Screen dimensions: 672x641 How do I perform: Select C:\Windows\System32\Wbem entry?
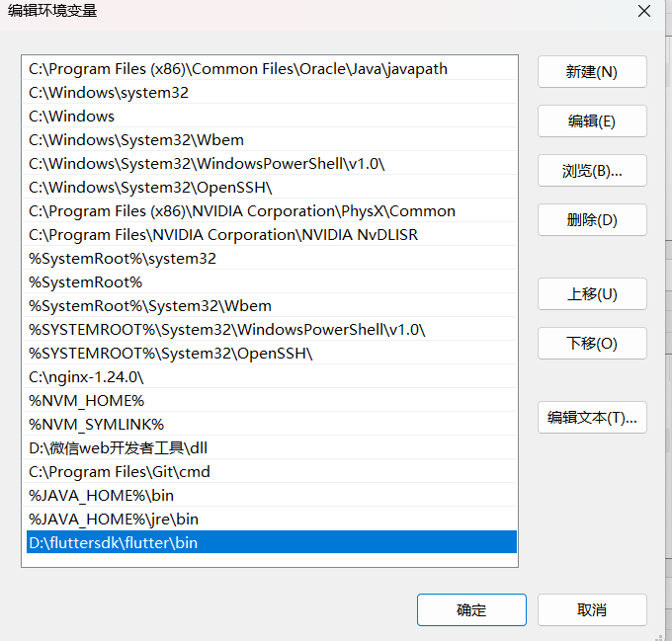click(x=272, y=139)
